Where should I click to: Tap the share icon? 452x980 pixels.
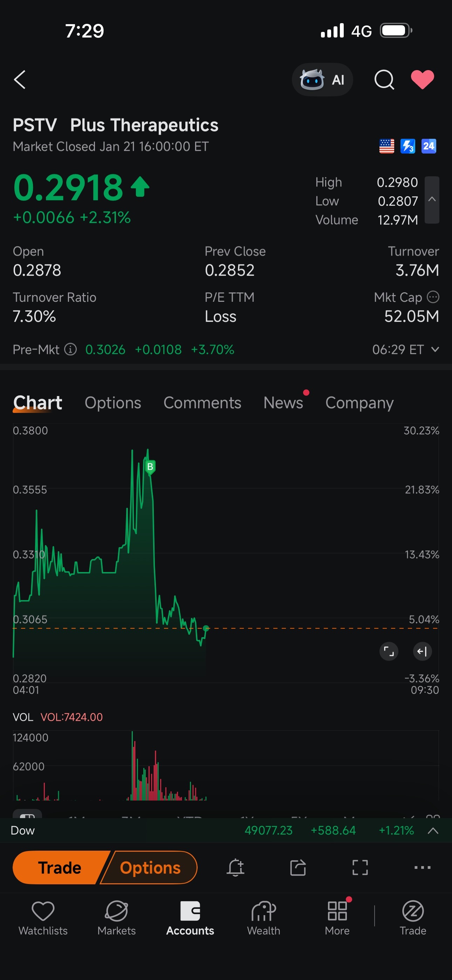[x=298, y=867]
